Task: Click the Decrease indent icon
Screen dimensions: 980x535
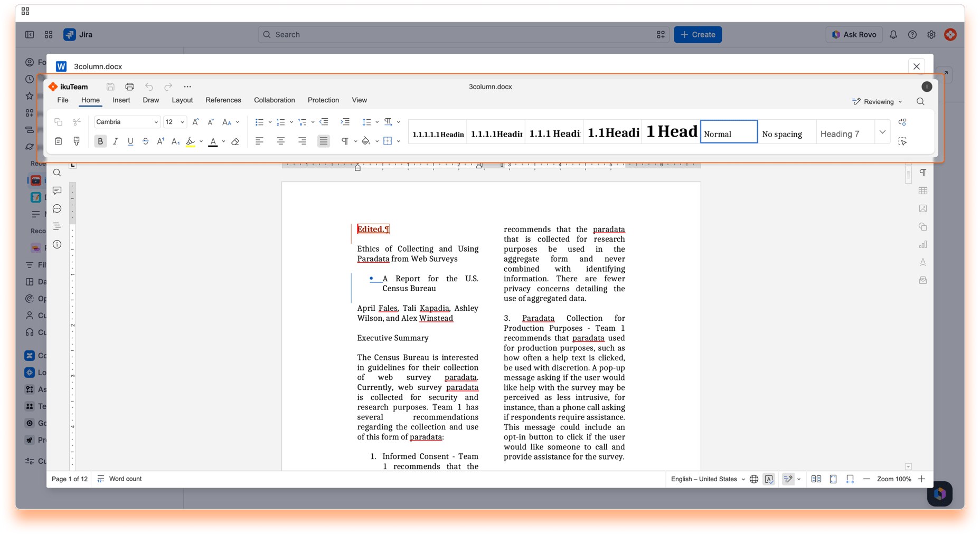Action: 324,122
